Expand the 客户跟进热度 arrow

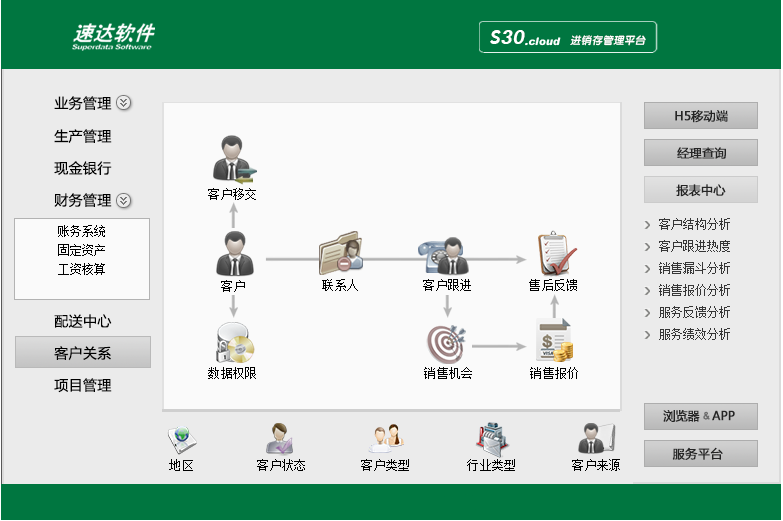[648, 247]
